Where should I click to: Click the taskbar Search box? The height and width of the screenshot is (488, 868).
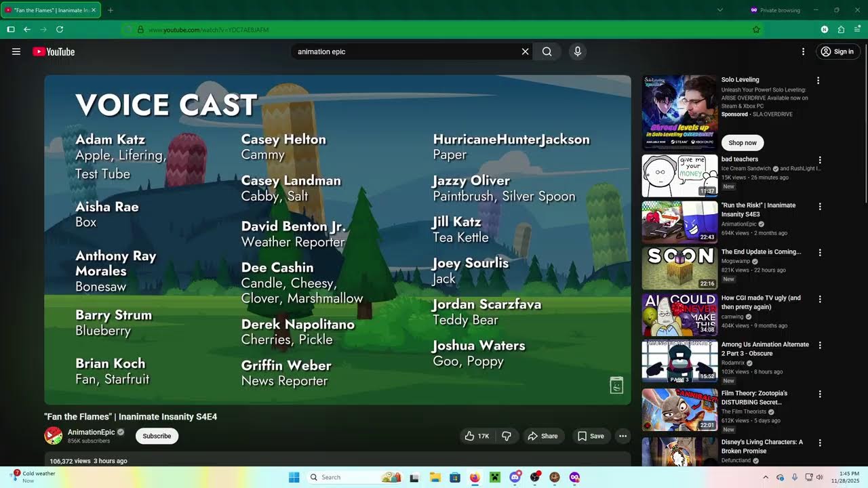(x=354, y=477)
